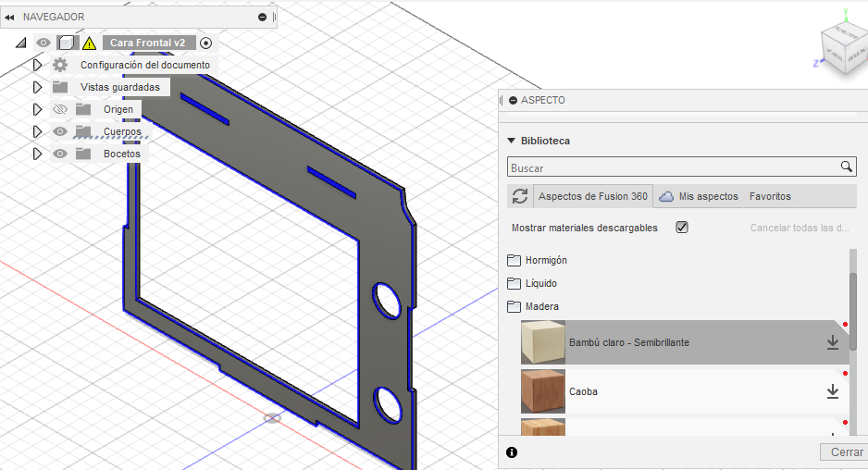Click the materials list scrollbar
The image size is (868, 470).
(853, 312)
